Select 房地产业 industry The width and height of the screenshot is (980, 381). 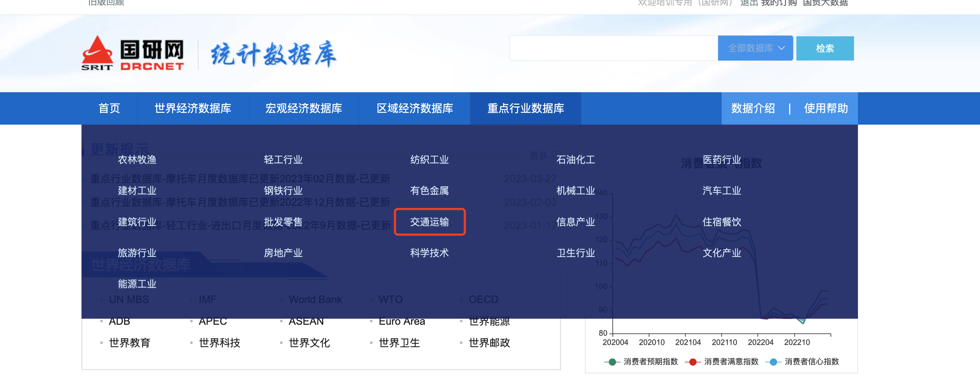[x=283, y=253]
